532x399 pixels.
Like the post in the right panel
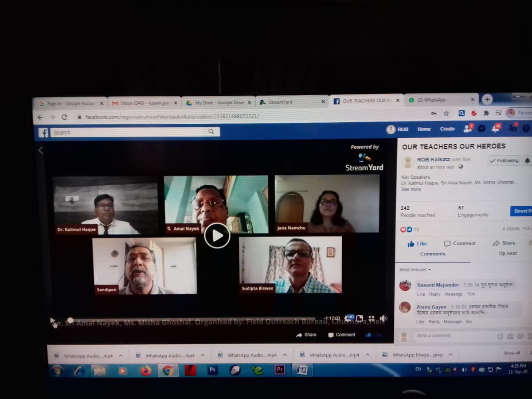[417, 243]
